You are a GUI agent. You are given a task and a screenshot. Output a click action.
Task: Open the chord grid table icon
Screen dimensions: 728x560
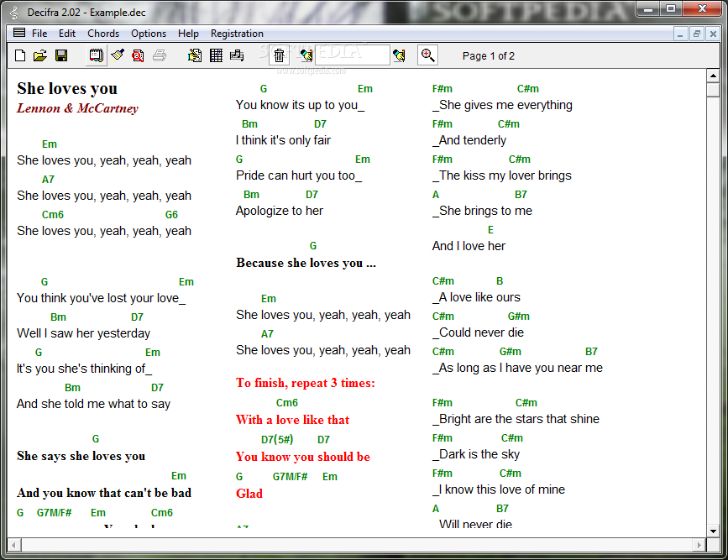click(216, 55)
